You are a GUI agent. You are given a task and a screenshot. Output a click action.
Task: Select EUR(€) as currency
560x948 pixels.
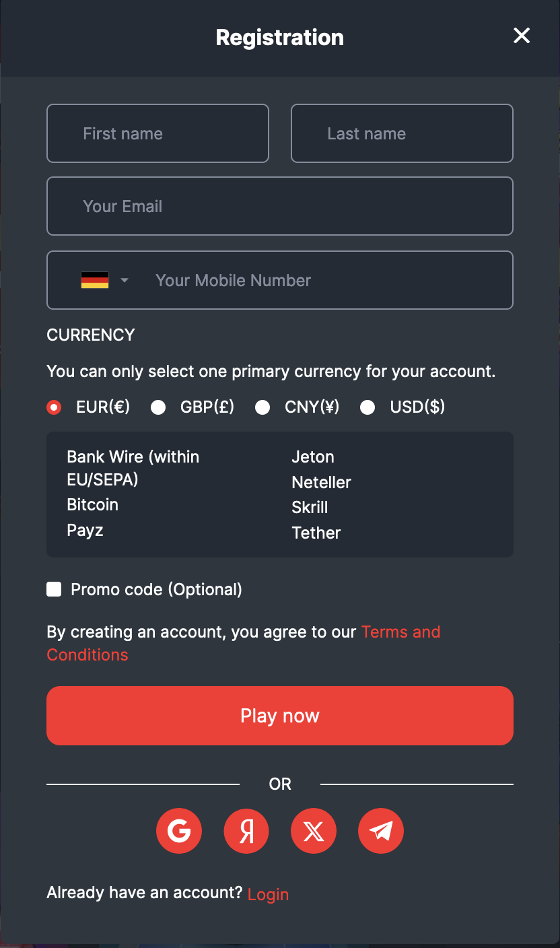[54, 407]
